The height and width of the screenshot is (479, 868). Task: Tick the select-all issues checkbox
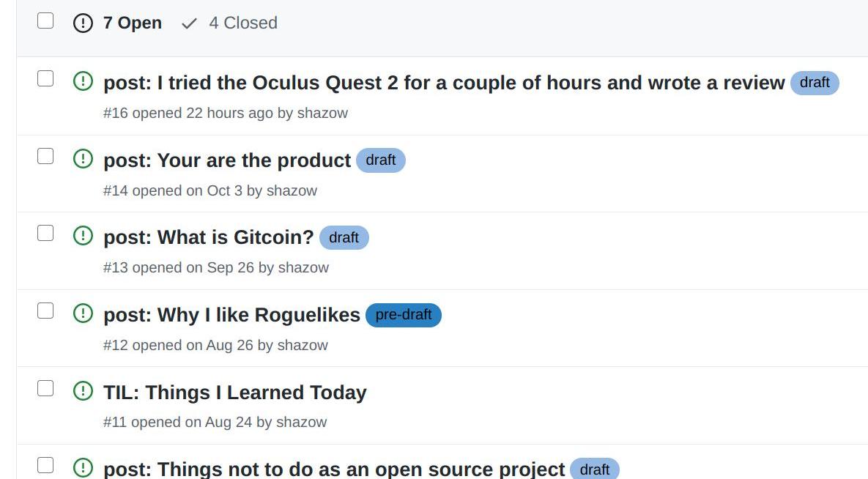pos(45,21)
